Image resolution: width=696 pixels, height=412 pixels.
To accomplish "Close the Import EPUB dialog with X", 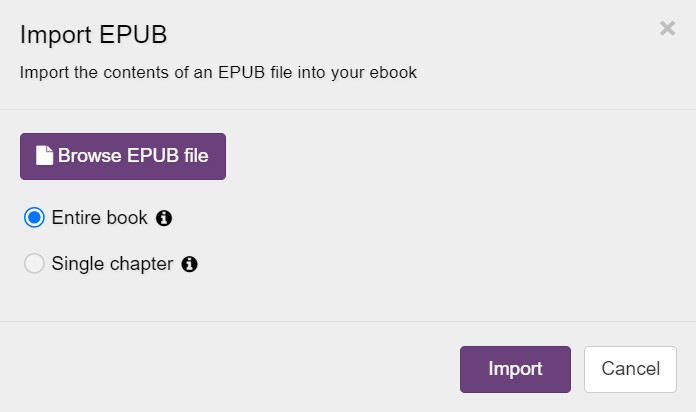I will [x=667, y=29].
